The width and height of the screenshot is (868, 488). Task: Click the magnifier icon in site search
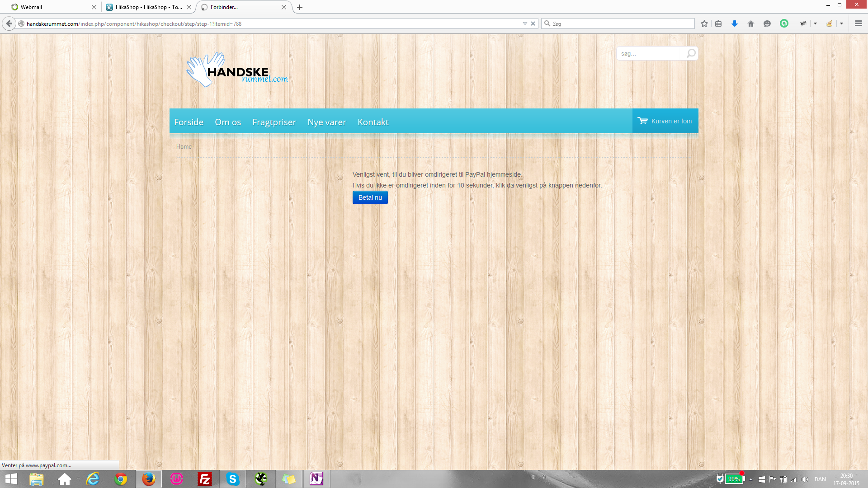point(691,53)
